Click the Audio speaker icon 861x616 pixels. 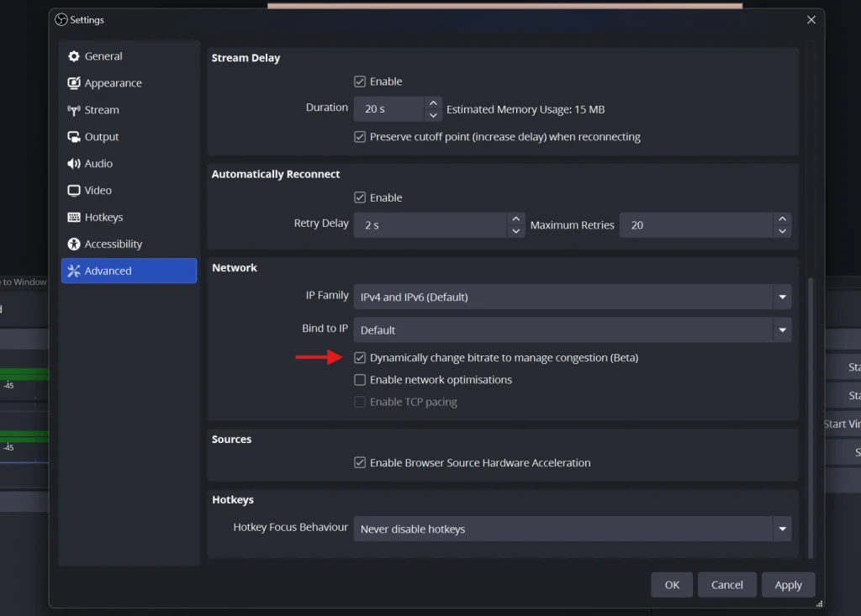point(74,164)
